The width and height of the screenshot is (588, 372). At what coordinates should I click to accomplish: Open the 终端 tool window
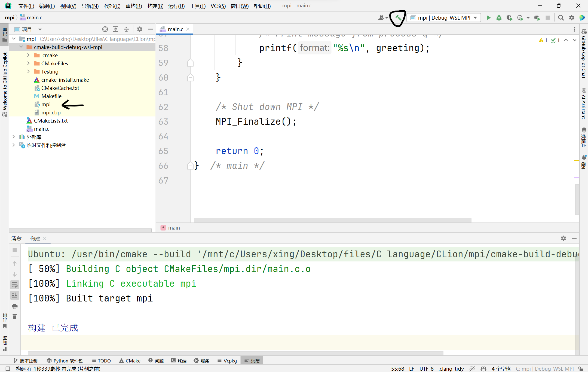click(x=179, y=361)
